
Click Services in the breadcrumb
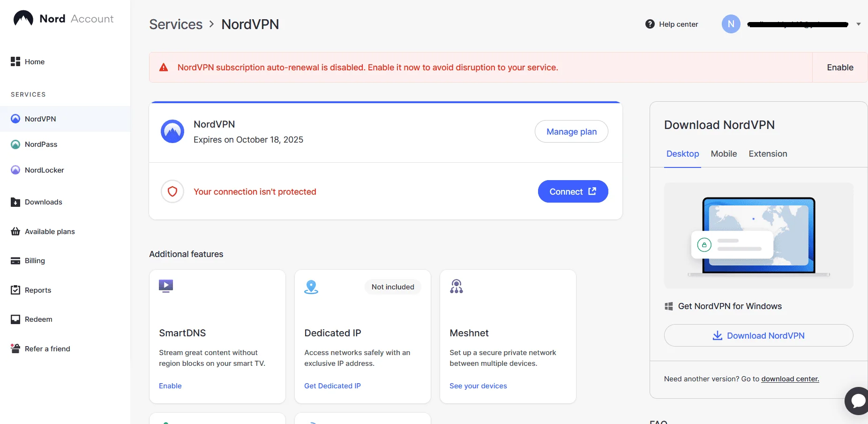click(176, 24)
